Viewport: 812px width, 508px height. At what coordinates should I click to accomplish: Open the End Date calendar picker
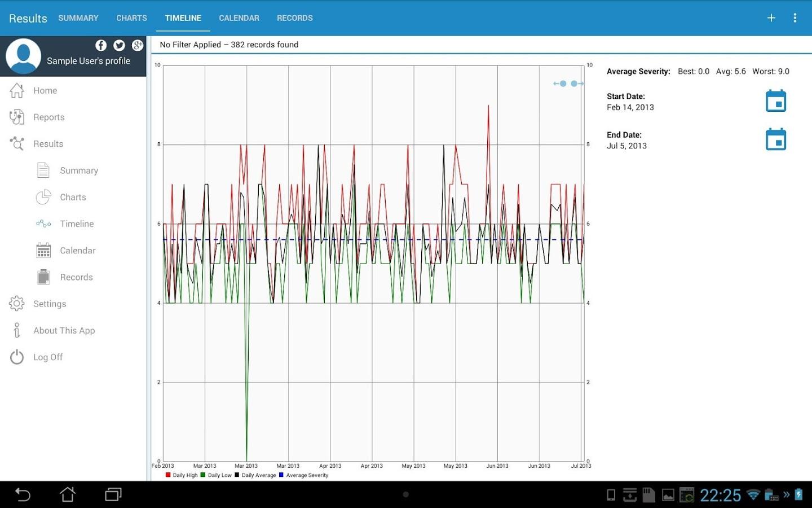click(x=776, y=139)
